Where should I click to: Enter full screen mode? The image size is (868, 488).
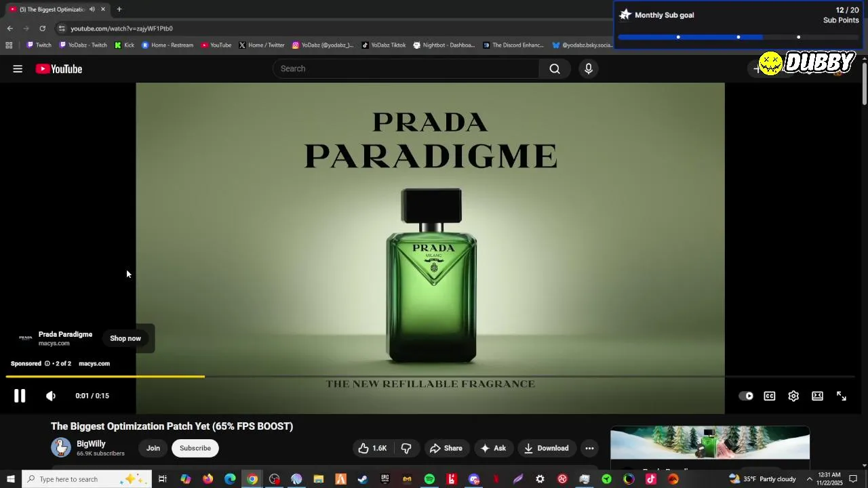(x=842, y=396)
